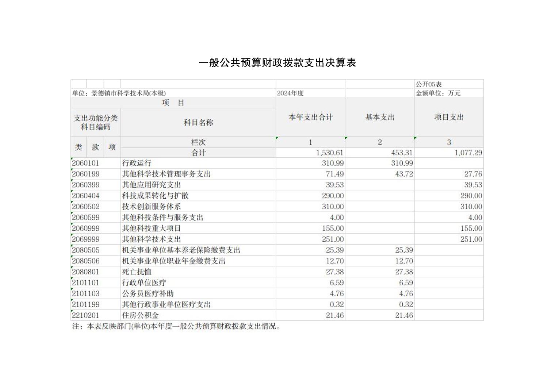Select the 本年支出合计 column header

coord(310,117)
